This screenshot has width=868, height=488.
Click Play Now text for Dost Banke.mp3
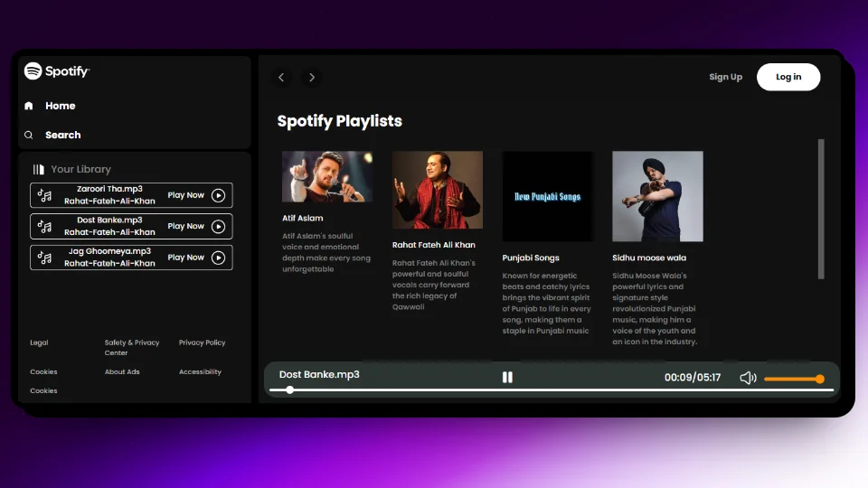click(x=186, y=226)
